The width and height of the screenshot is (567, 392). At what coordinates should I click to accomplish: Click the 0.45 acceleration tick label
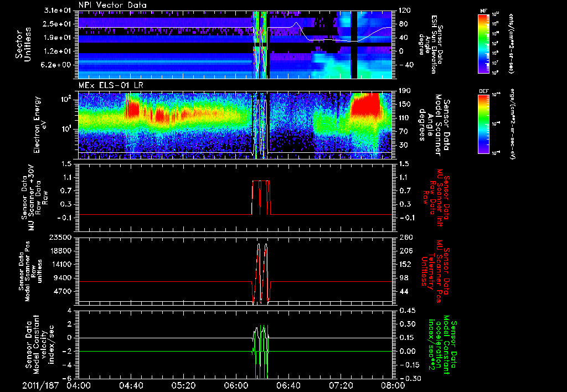click(x=406, y=310)
